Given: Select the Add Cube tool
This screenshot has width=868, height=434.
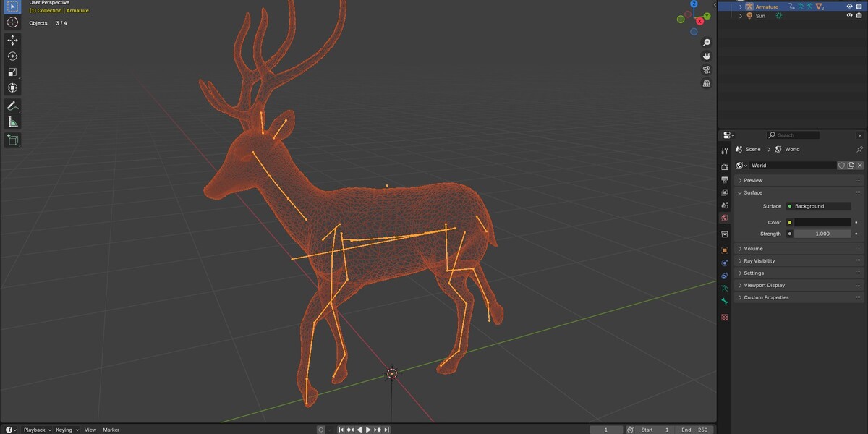Looking at the screenshot, I should tap(12, 140).
